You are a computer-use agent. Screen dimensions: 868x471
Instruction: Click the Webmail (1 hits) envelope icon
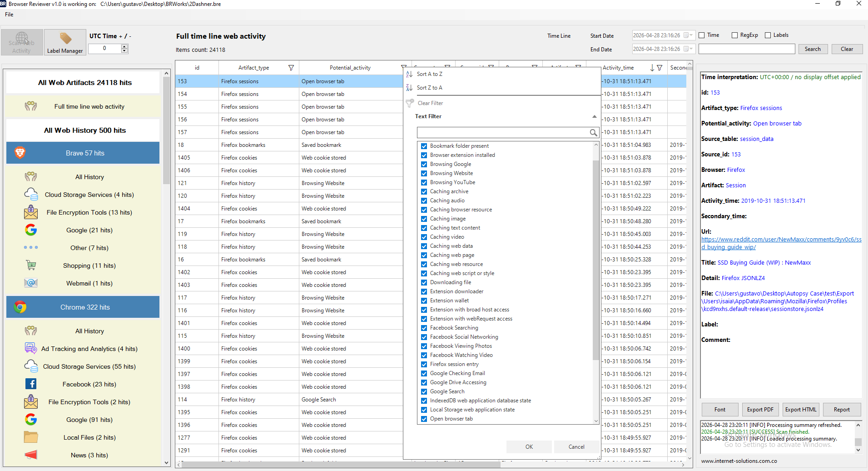pos(31,283)
